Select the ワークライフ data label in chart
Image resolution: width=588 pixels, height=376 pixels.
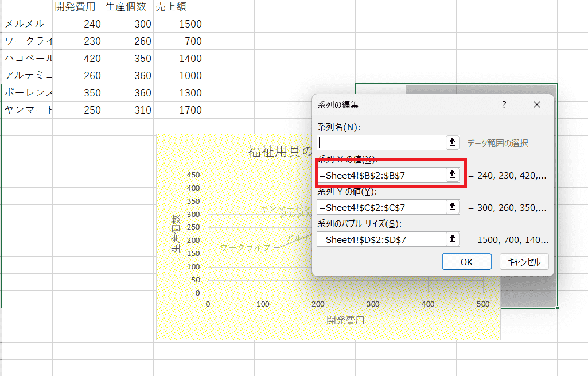point(246,247)
